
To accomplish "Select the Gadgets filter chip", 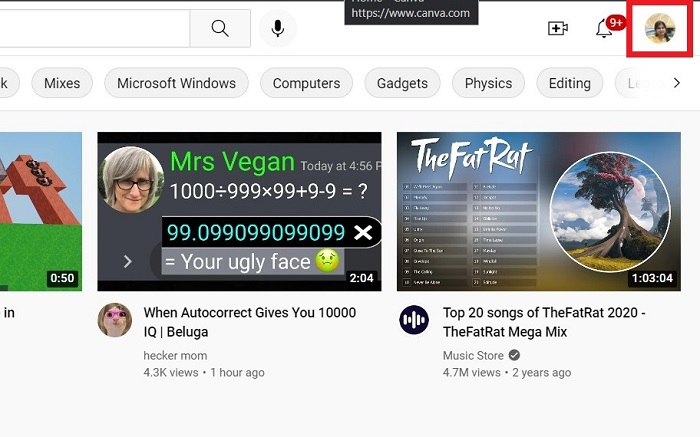I will tap(402, 83).
